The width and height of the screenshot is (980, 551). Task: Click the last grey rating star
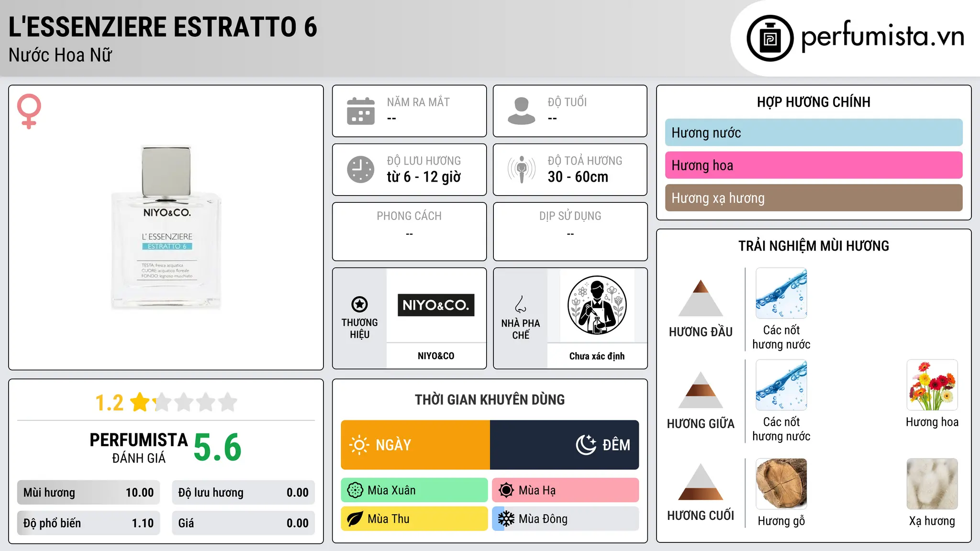click(228, 402)
